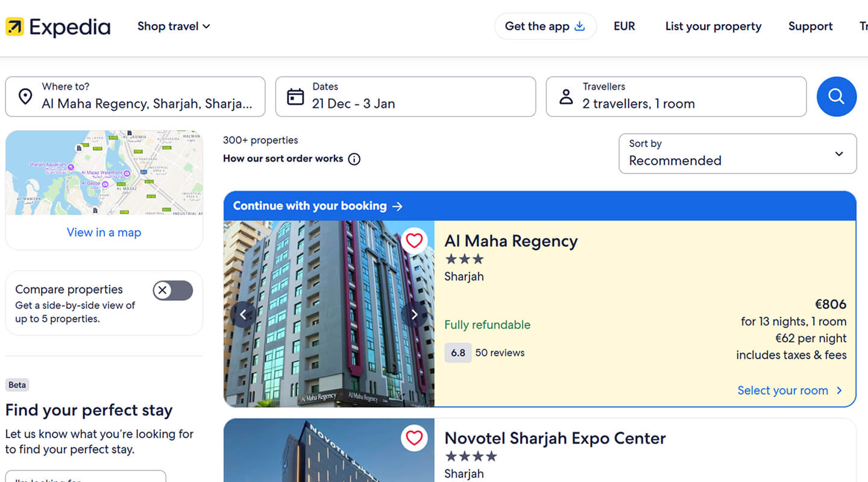Click the Fully refundable label
This screenshot has height=482, width=868.
488,325
